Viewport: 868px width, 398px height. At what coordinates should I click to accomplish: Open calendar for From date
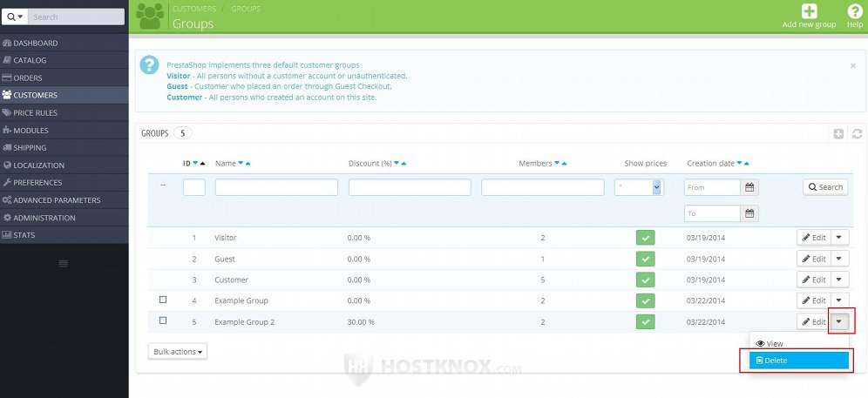pos(749,187)
